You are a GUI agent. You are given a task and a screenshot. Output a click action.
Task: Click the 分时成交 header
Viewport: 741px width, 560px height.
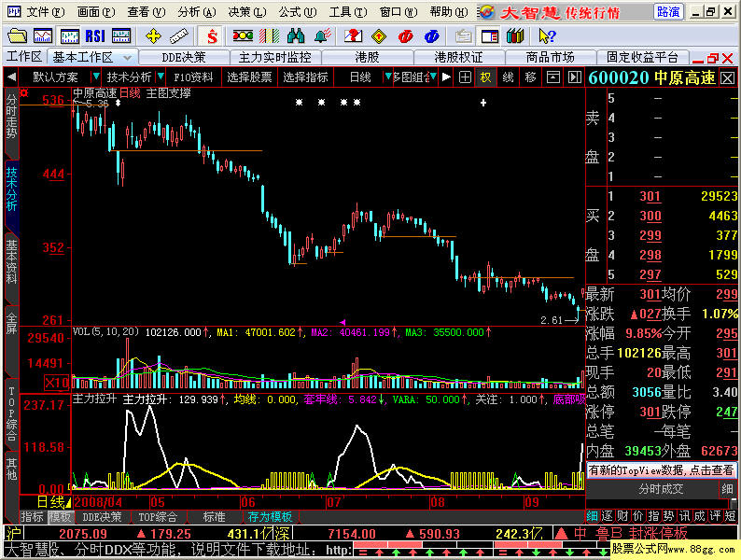661,489
